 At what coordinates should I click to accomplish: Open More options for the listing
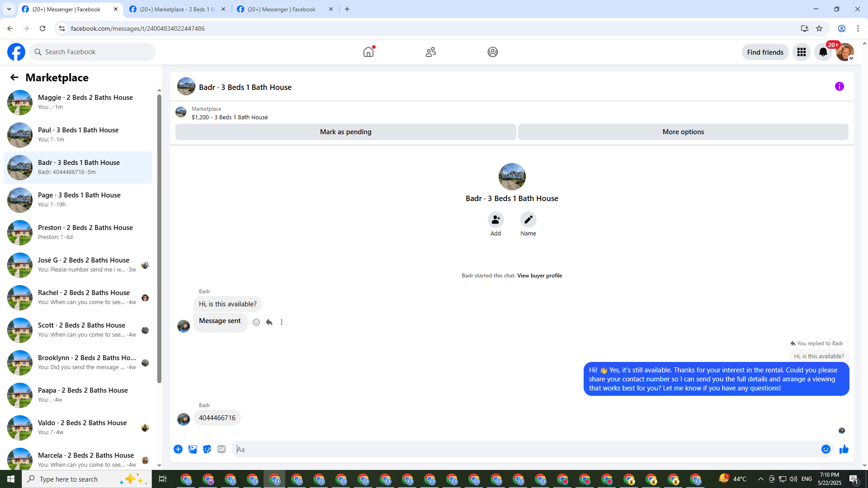coord(683,132)
